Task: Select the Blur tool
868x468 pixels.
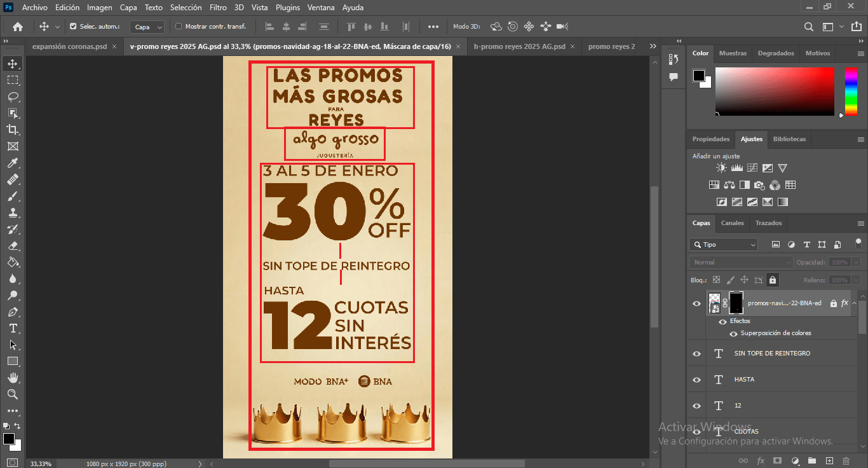Action: point(13,279)
